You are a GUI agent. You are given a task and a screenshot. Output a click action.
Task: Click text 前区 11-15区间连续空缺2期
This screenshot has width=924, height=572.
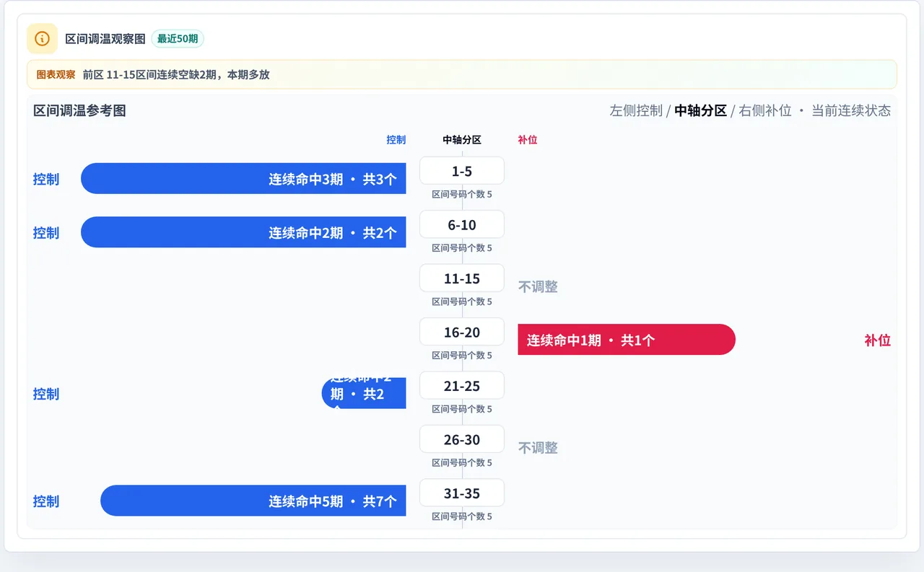click(149, 74)
